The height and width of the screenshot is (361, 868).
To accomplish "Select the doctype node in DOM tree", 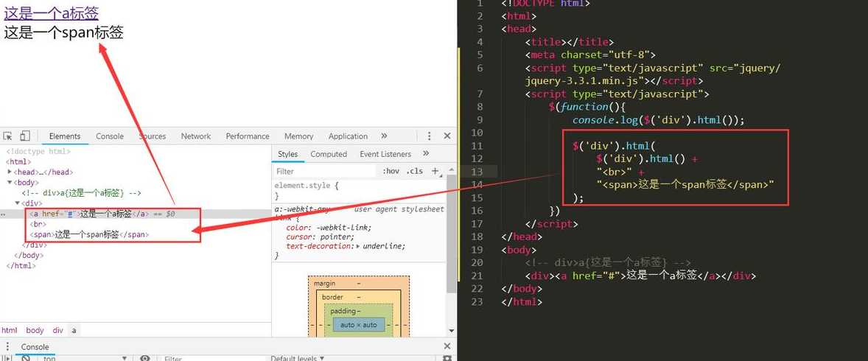I will [38, 151].
